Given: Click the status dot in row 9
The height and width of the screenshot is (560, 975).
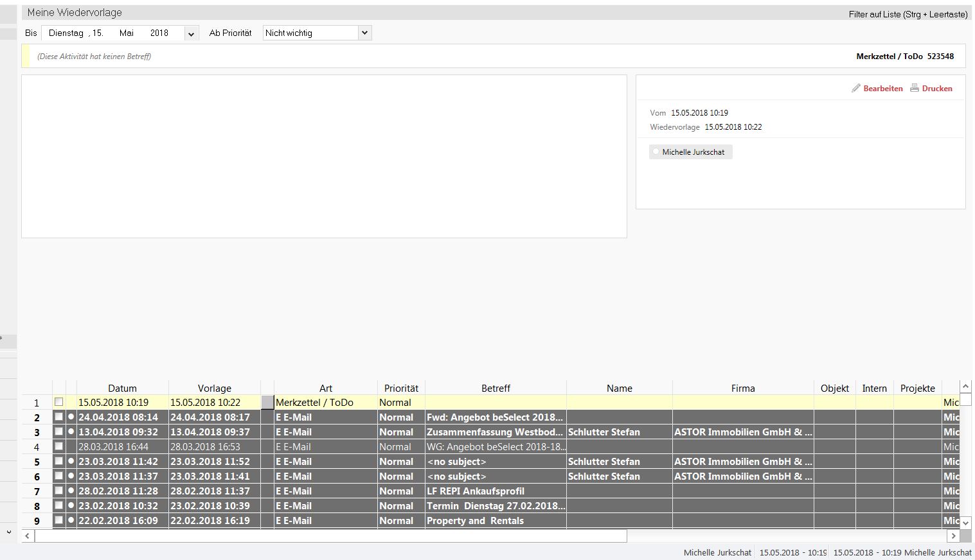Looking at the screenshot, I should [71, 520].
